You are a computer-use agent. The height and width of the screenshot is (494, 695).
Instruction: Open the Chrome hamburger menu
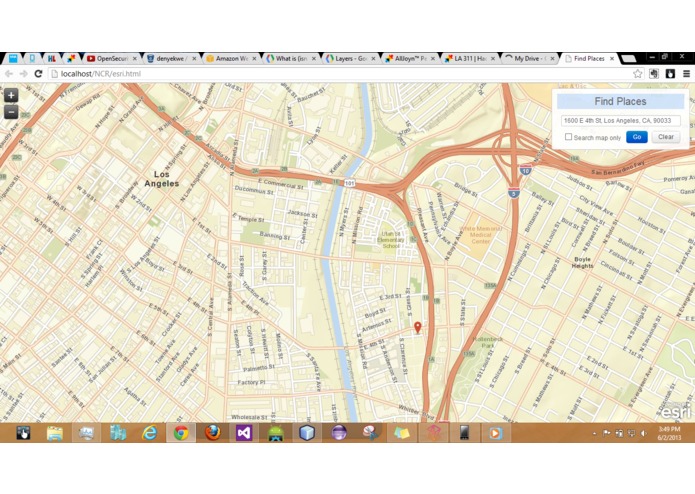coord(686,74)
